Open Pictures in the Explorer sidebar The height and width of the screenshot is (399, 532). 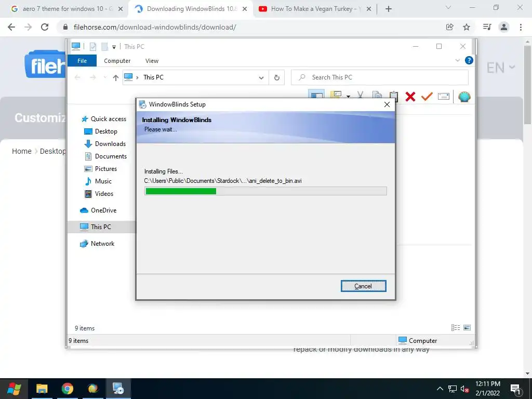(x=100, y=169)
